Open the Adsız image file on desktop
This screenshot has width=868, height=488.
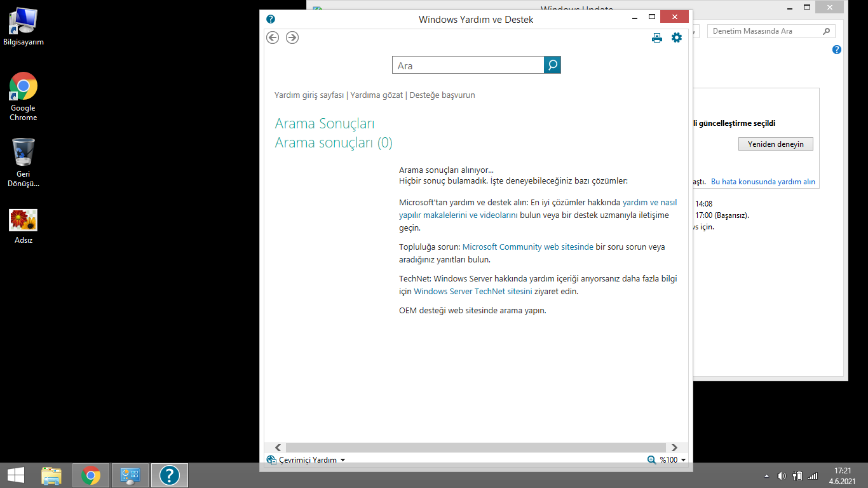(x=24, y=227)
